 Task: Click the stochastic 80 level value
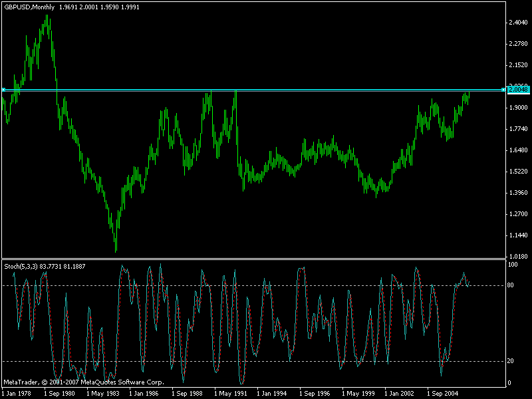tap(511, 286)
